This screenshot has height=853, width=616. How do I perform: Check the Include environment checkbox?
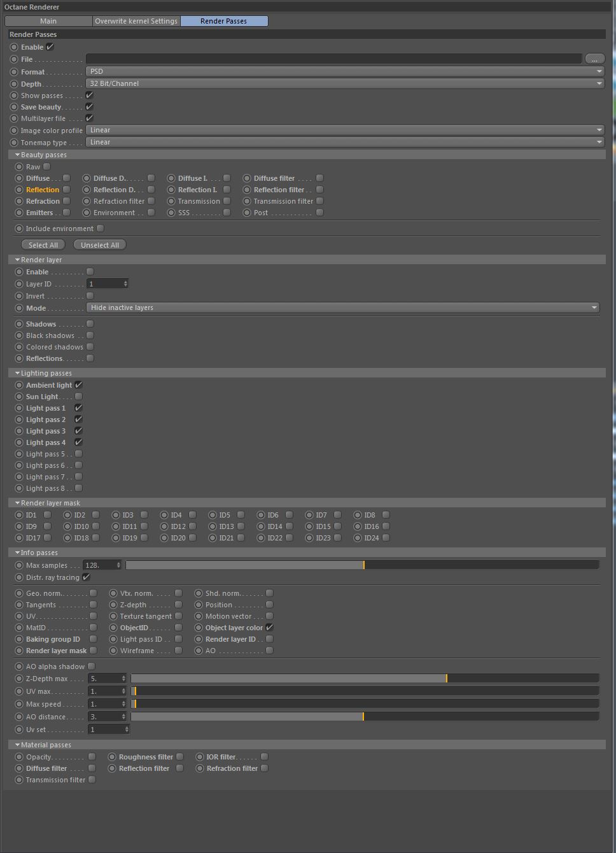(100, 229)
